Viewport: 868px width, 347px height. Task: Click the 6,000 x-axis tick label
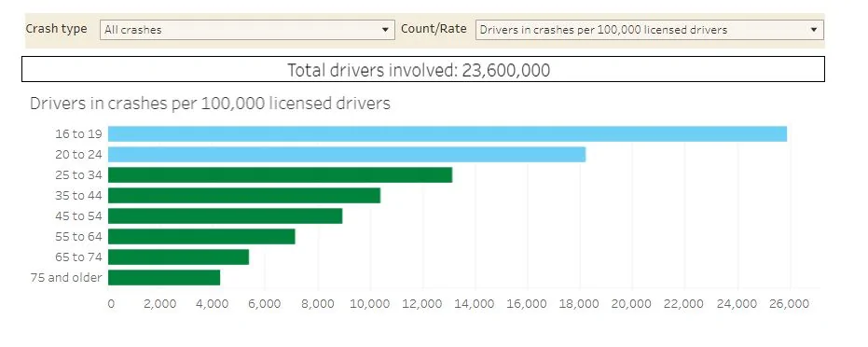[265, 304]
